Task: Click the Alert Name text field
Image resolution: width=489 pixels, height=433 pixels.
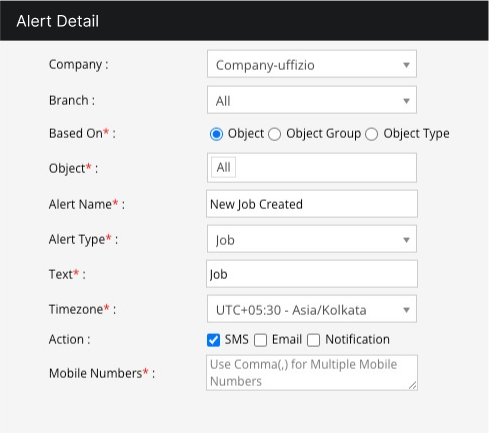Action: [312, 204]
